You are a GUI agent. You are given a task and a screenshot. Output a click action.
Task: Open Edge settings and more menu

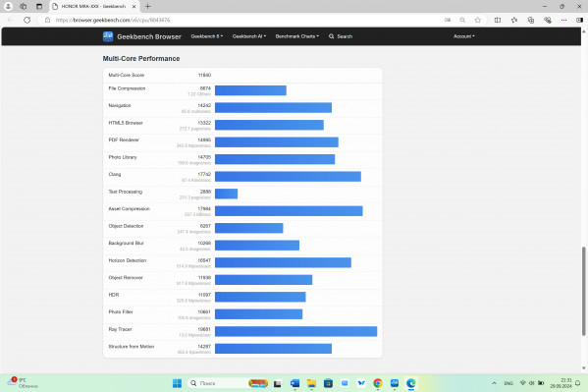tap(563, 20)
